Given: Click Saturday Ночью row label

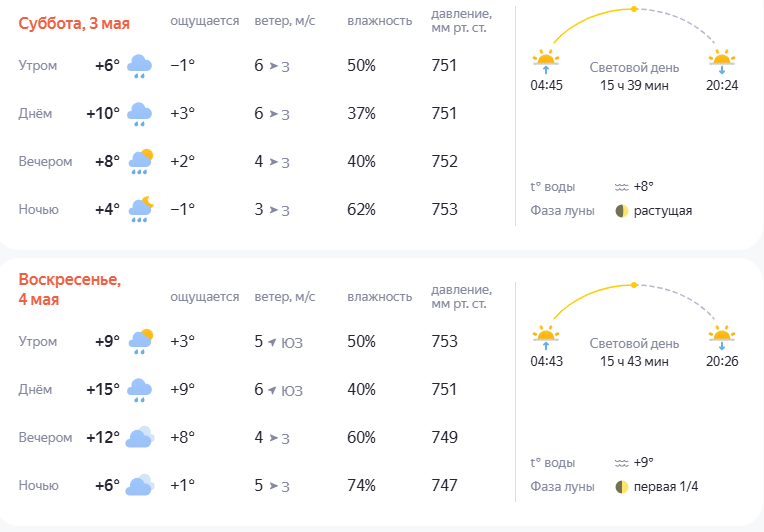Looking at the screenshot, I should pos(39,210).
